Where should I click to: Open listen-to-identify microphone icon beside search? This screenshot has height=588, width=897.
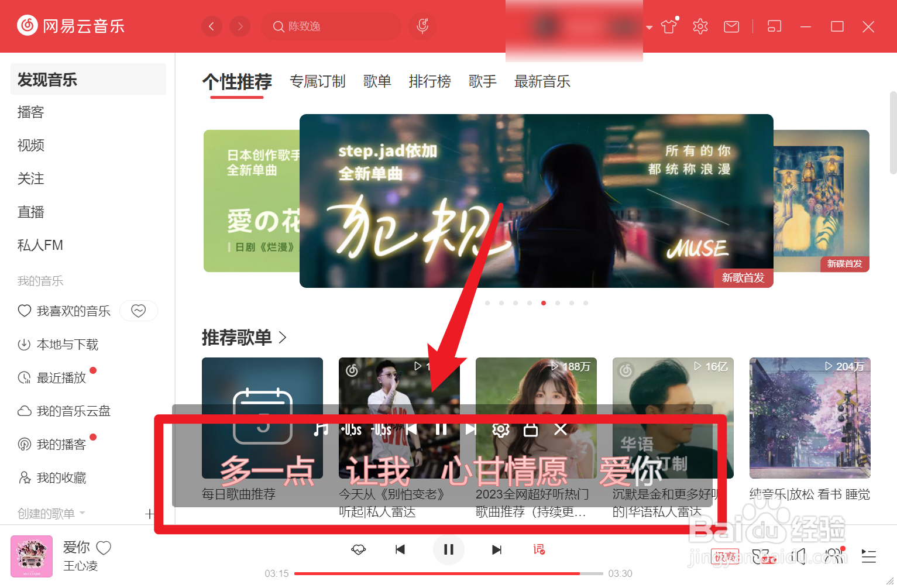click(x=422, y=26)
